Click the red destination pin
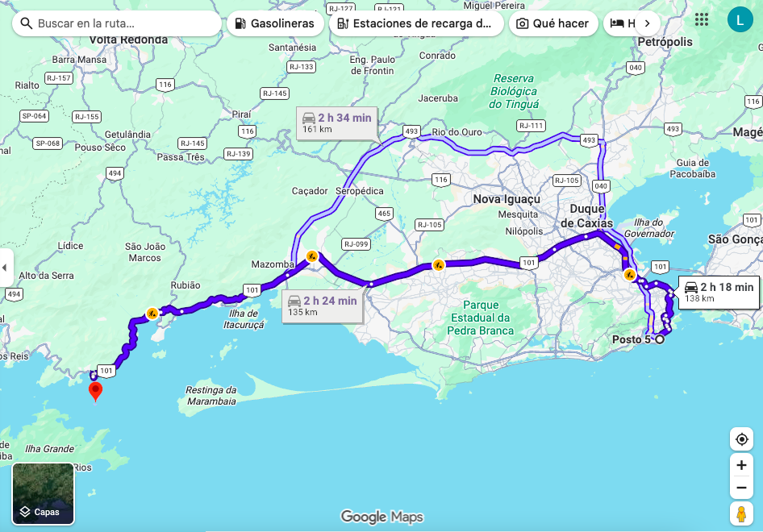The height and width of the screenshot is (532, 763). coord(95,391)
